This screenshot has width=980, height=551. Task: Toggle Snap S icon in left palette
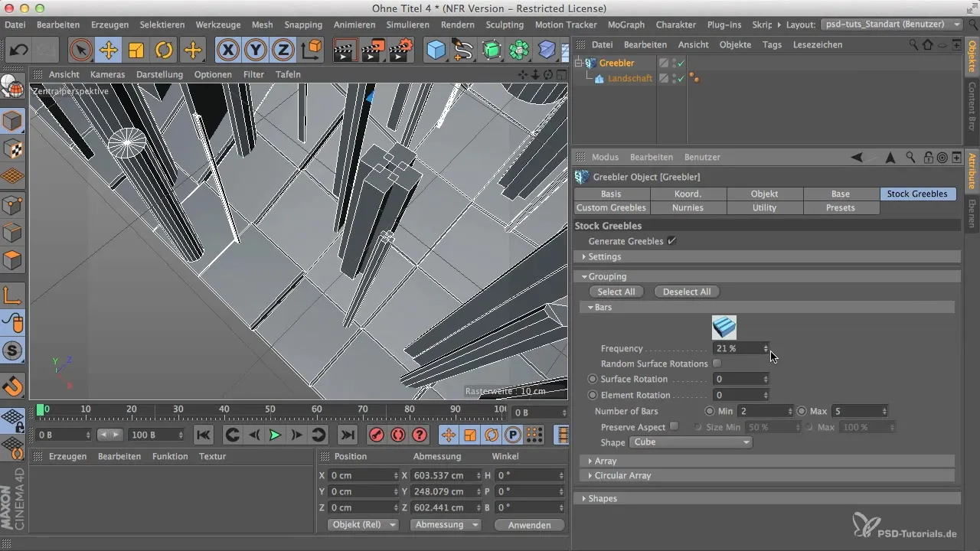tap(13, 350)
